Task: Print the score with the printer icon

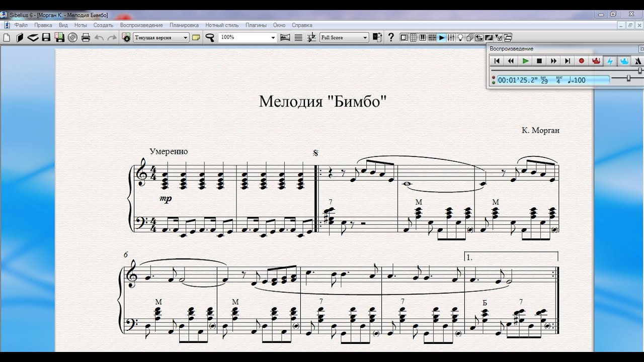Action: click(x=86, y=37)
